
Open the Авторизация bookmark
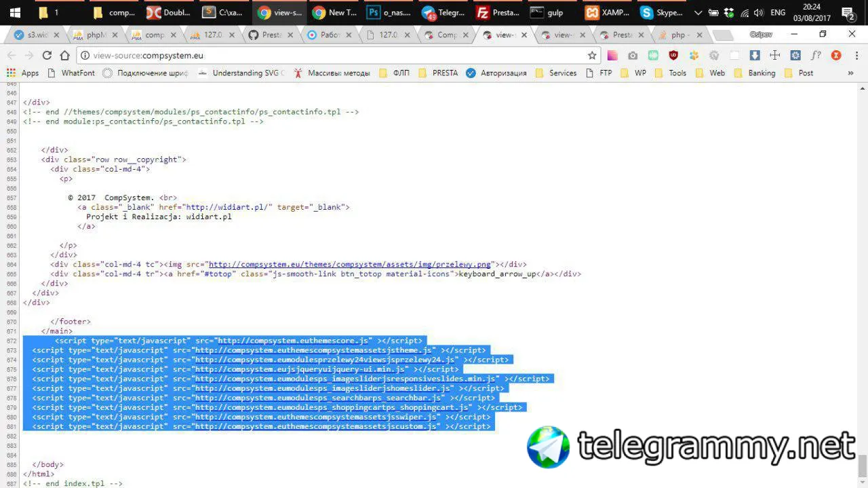click(496, 73)
